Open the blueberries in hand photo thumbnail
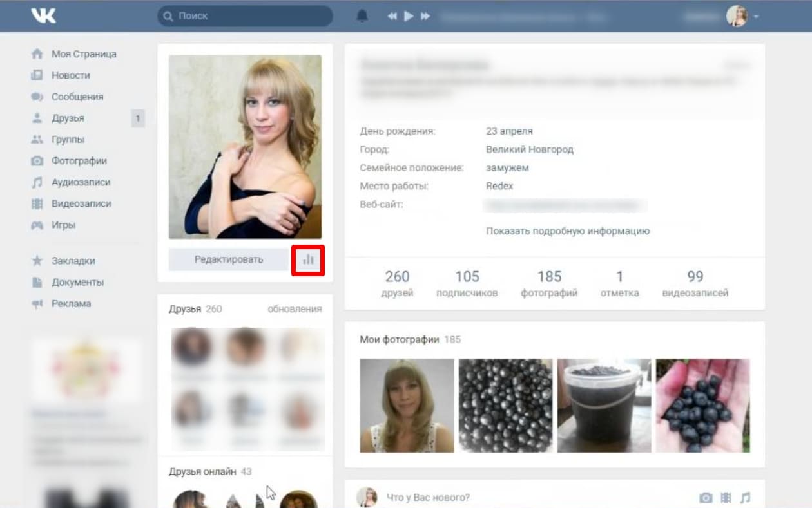The image size is (812, 508). click(702, 405)
